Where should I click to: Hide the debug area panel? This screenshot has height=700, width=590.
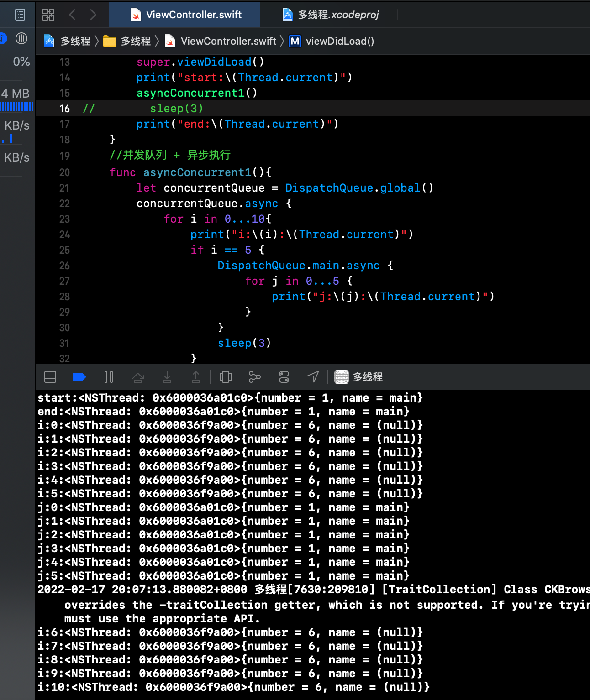click(50, 377)
